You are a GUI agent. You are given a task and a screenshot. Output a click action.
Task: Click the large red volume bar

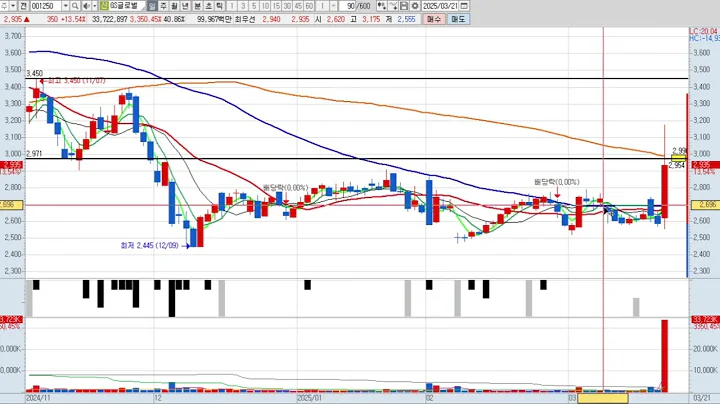click(x=664, y=356)
